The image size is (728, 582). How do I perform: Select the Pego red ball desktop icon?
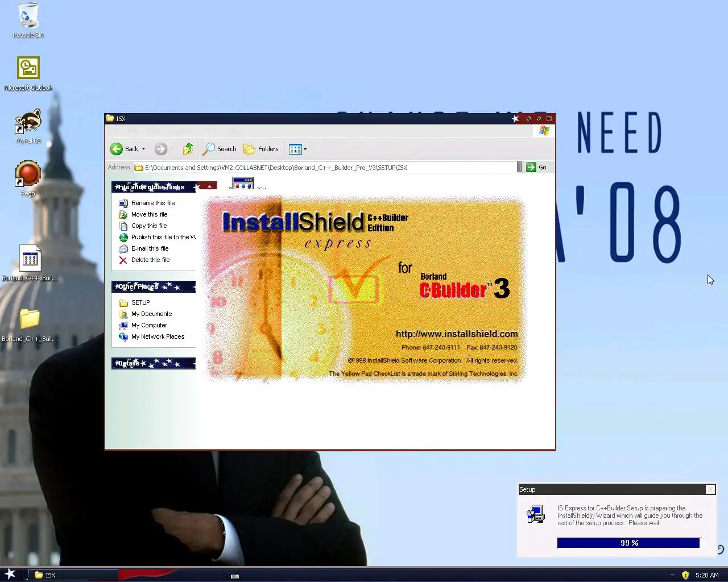[28, 178]
